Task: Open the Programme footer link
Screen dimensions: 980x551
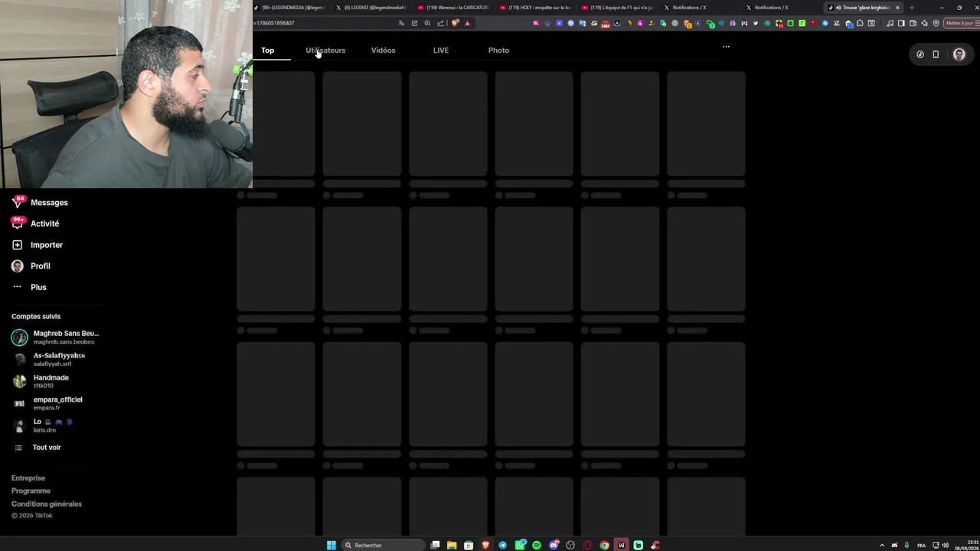Action: 31,491
